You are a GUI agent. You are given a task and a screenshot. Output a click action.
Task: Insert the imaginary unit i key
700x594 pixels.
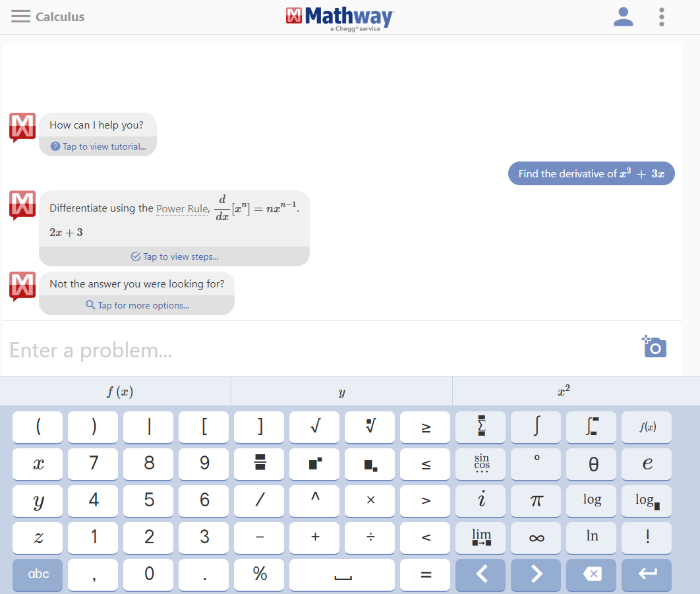[481, 500]
